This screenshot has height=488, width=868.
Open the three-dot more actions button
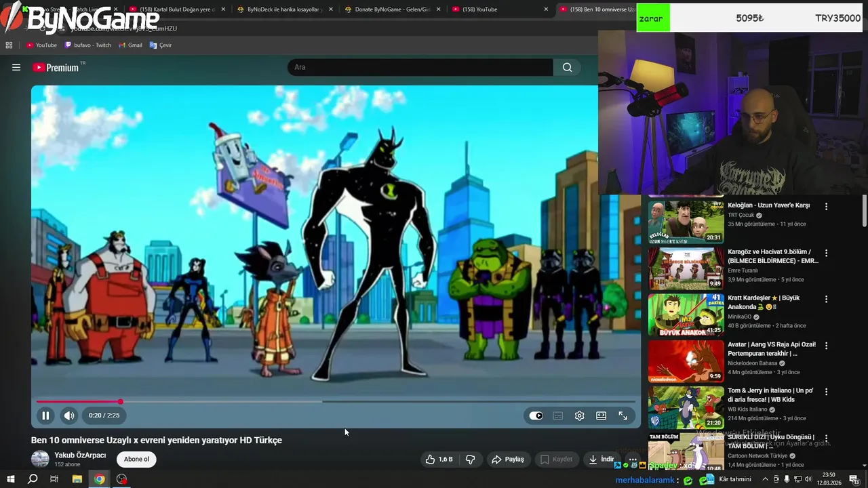633,460
